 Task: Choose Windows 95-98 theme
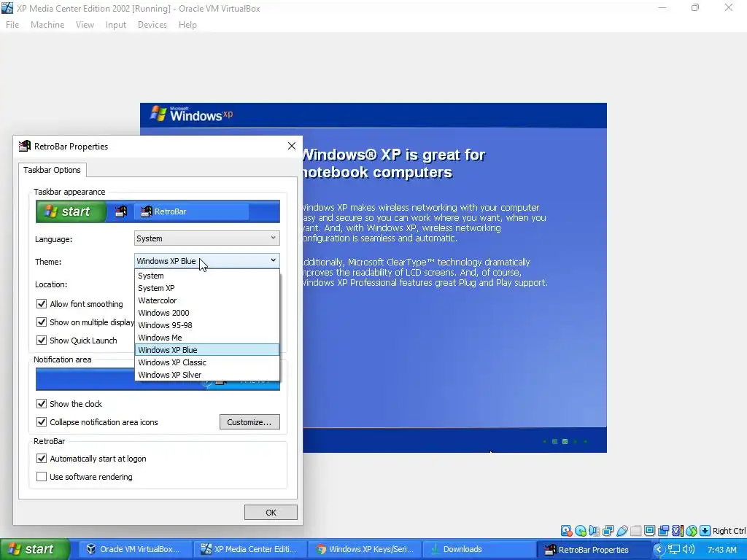pos(206,325)
